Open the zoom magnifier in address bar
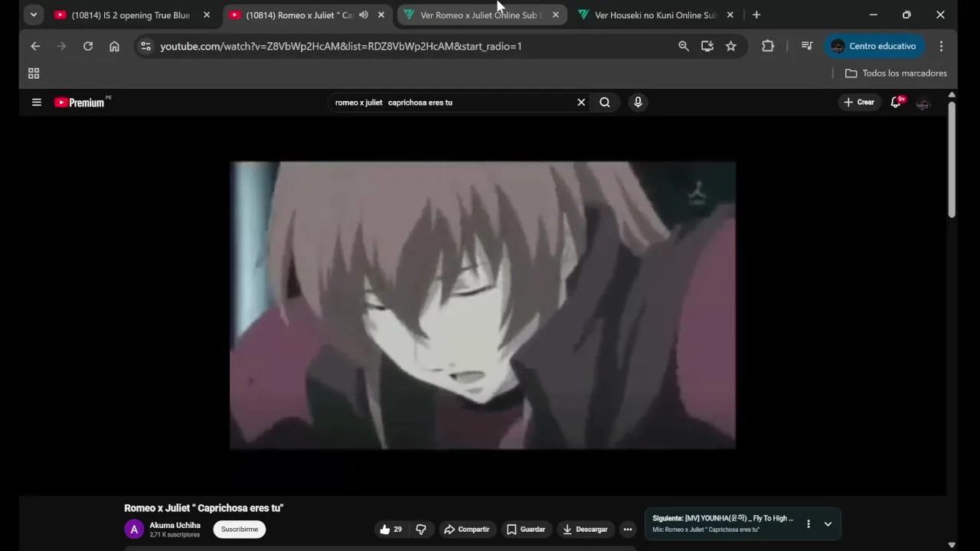The image size is (980, 551). click(684, 46)
